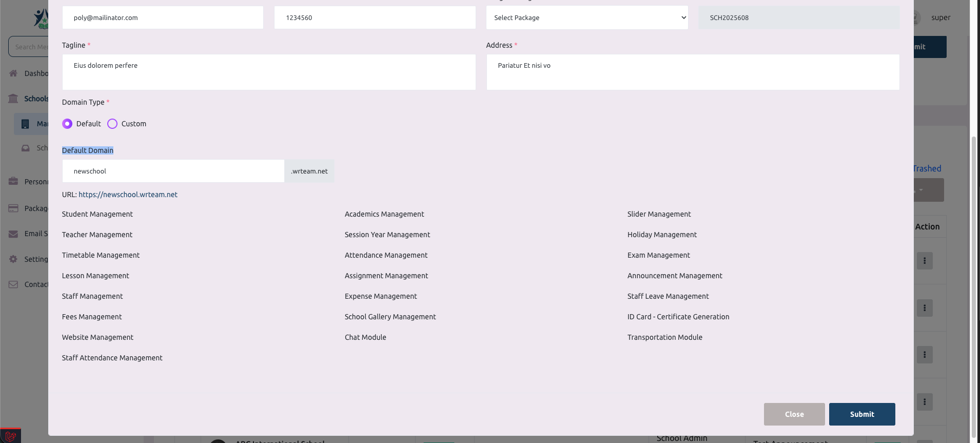The image size is (980, 443).
Task: Open the Select Package dropdown
Action: 587,17
